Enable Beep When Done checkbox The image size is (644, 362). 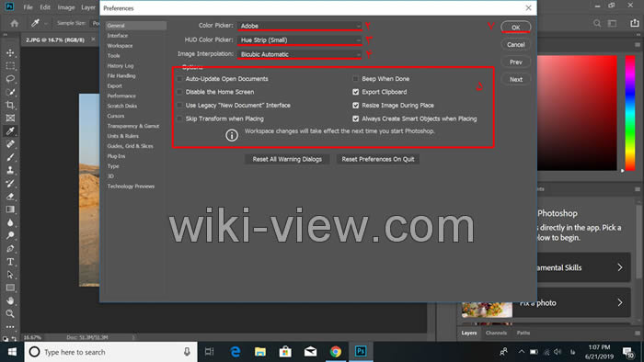[x=356, y=79]
